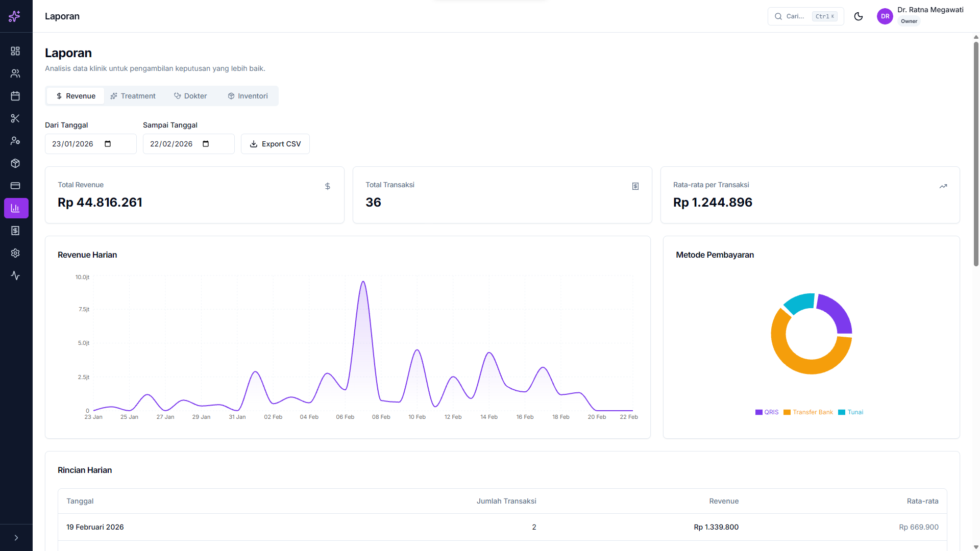Open the calendar appointments sidebar icon
980x551 pixels.
click(x=15, y=96)
